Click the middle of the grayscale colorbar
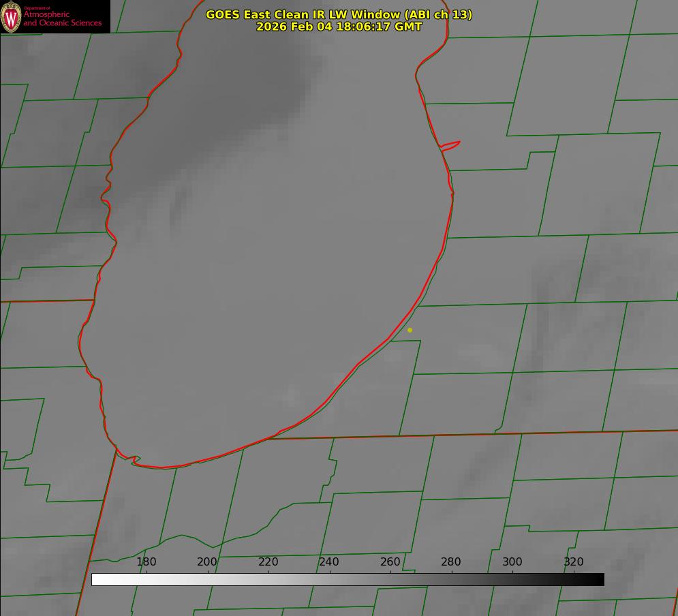 coord(348,579)
